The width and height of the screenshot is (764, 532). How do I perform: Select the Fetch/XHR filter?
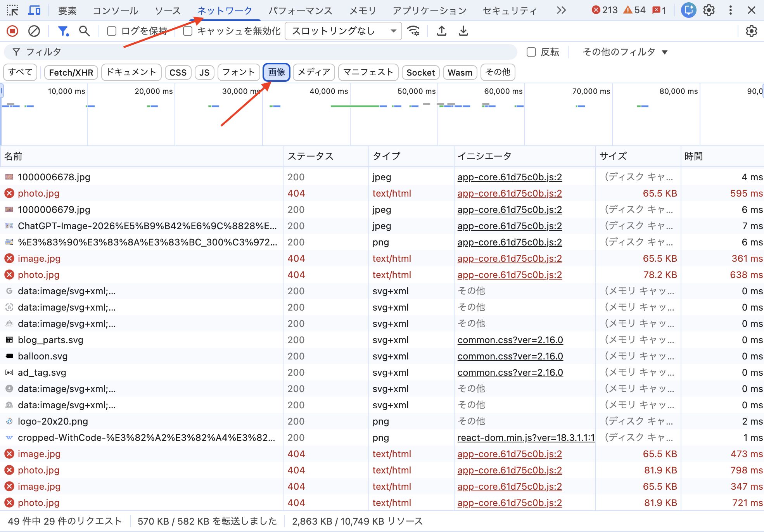point(71,73)
